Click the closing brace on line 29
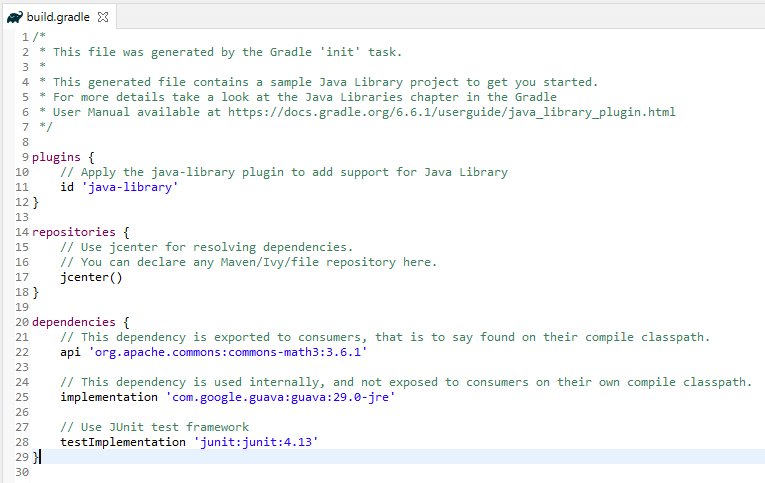The image size is (765, 483). [x=36, y=457]
